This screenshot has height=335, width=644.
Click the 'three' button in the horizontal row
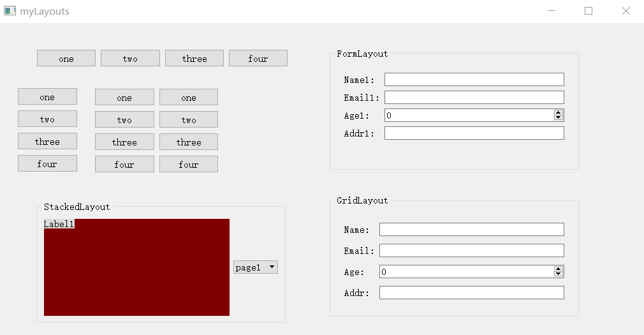(194, 58)
